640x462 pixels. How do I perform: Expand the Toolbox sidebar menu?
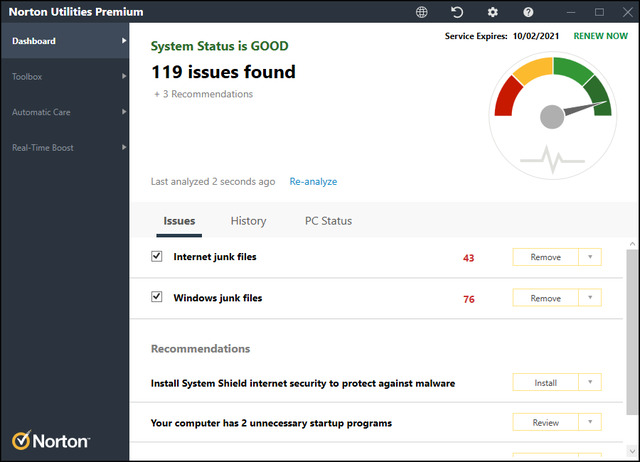[65, 76]
